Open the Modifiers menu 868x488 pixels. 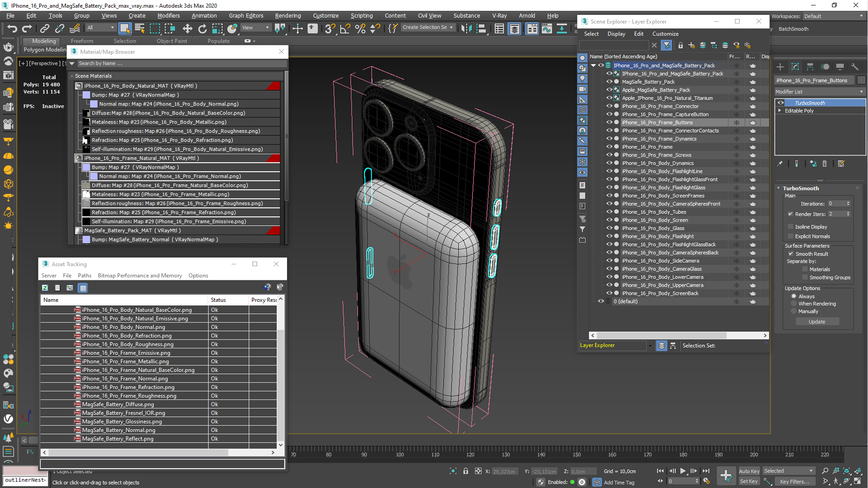point(169,15)
